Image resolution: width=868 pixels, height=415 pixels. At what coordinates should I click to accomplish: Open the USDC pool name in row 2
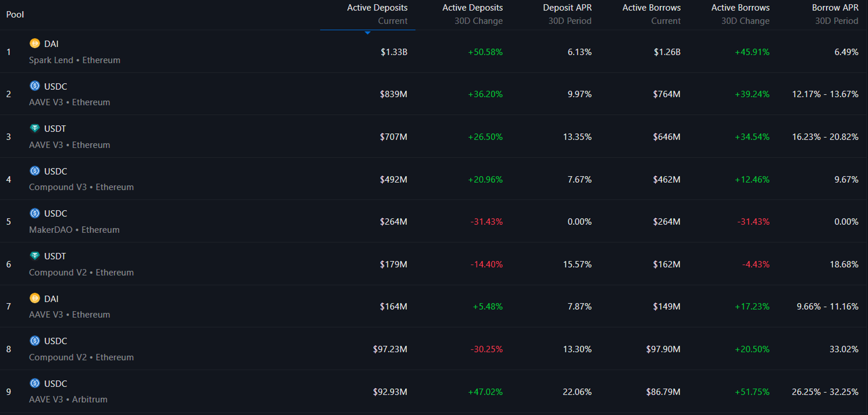pyautogui.click(x=56, y=86)
